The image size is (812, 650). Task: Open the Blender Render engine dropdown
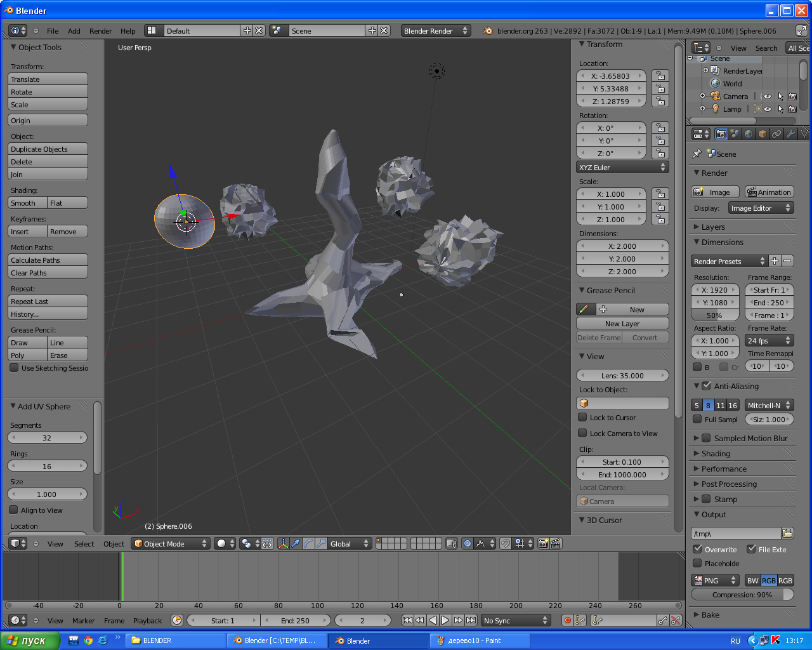coord(436,30)
